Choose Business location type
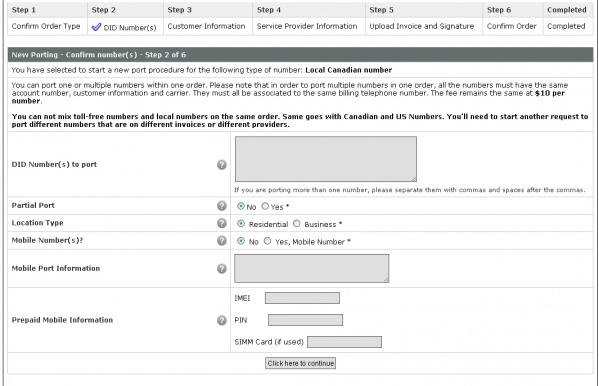Screen dimensions: 599x386 (296, 224)
